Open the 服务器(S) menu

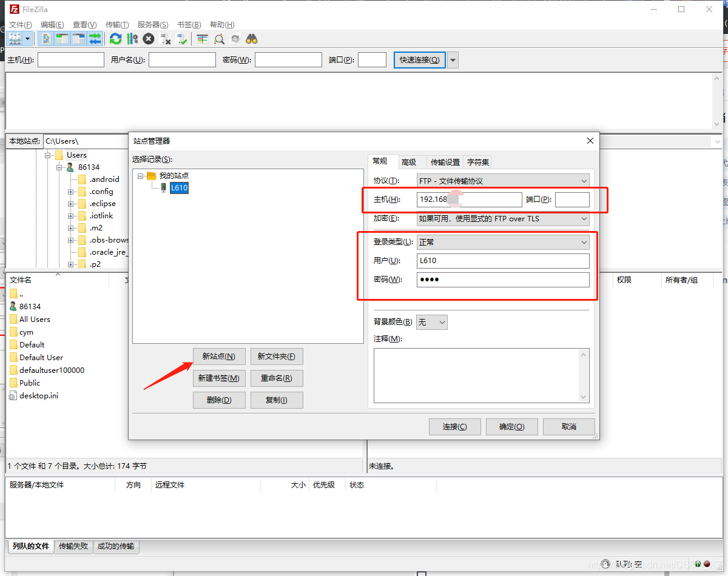click(153, 25)
